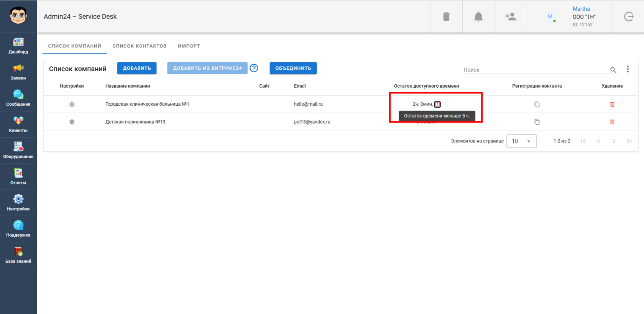Switch to Список контактов tab
Image resolution: width=644 pixels, height=314 pixels.
click(x=140, y=46)
